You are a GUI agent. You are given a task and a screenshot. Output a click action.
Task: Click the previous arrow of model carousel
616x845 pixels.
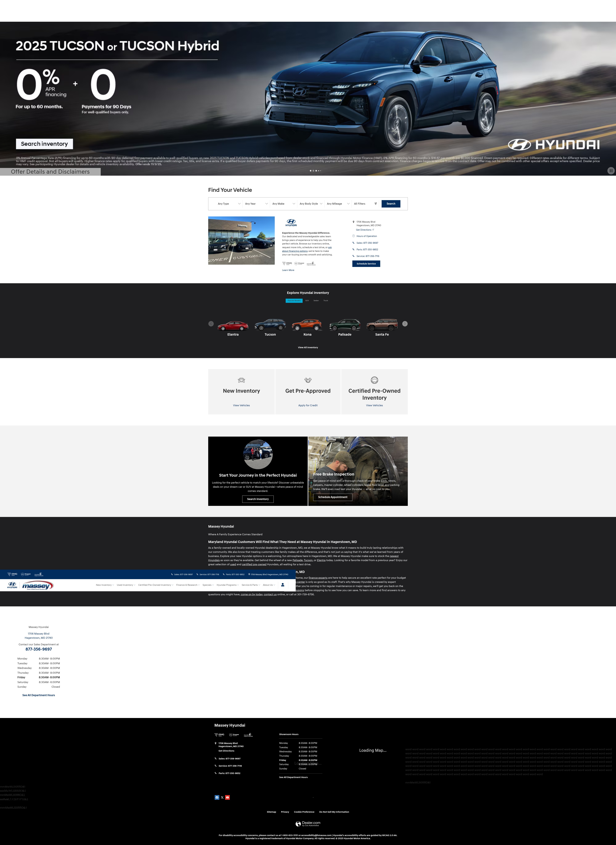211,324
